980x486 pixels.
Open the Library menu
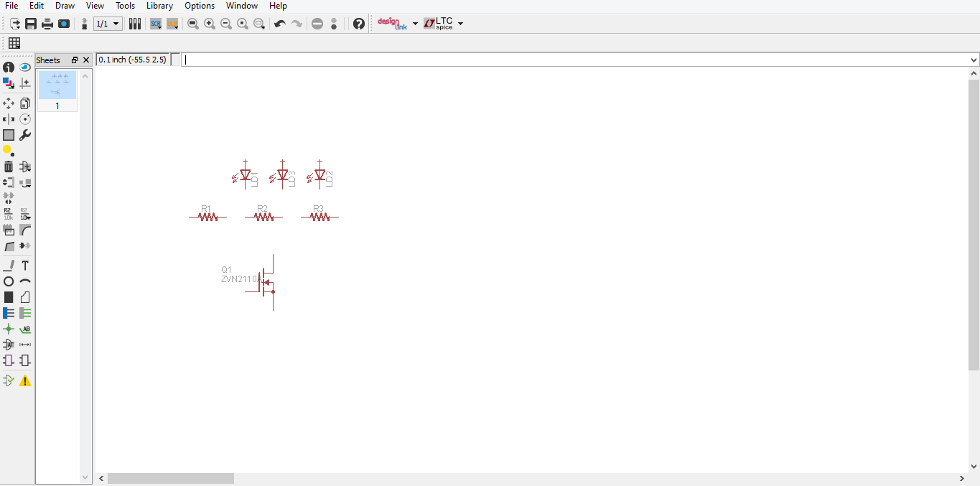pyautogui.click(x=159, y=6)
